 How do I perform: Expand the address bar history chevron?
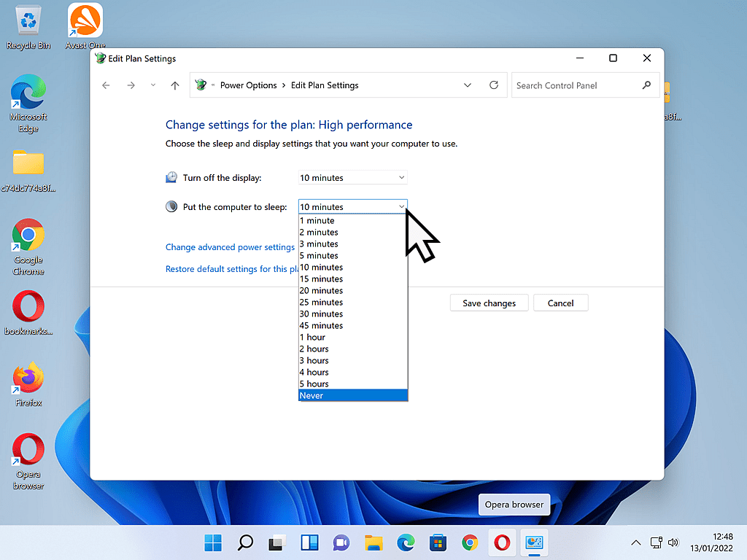468,85
